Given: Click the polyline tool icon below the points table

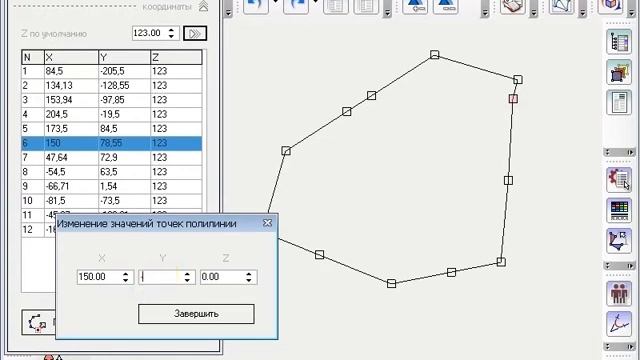Looking at the screenshot, I should pyautogui.click(x=38, y=322).
